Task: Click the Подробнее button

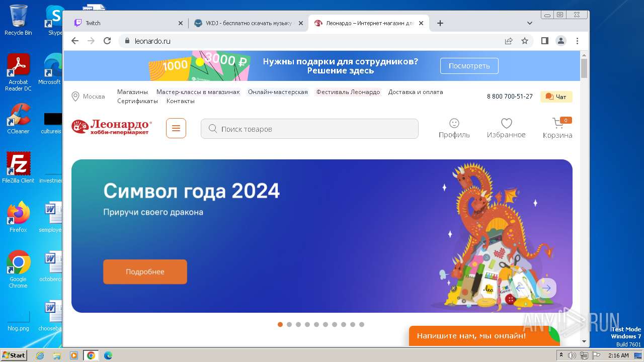Action: pos(145,271)
